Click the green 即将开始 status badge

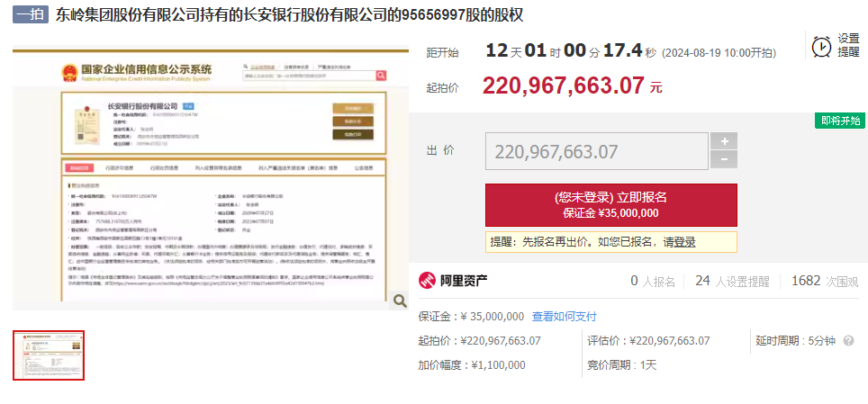coord(839,121)
